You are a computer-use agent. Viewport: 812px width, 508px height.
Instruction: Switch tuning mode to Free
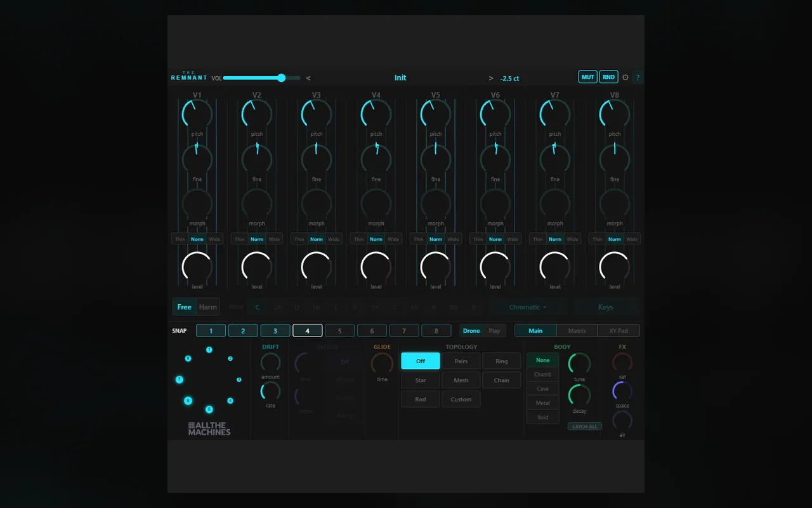tap(185, 307)
